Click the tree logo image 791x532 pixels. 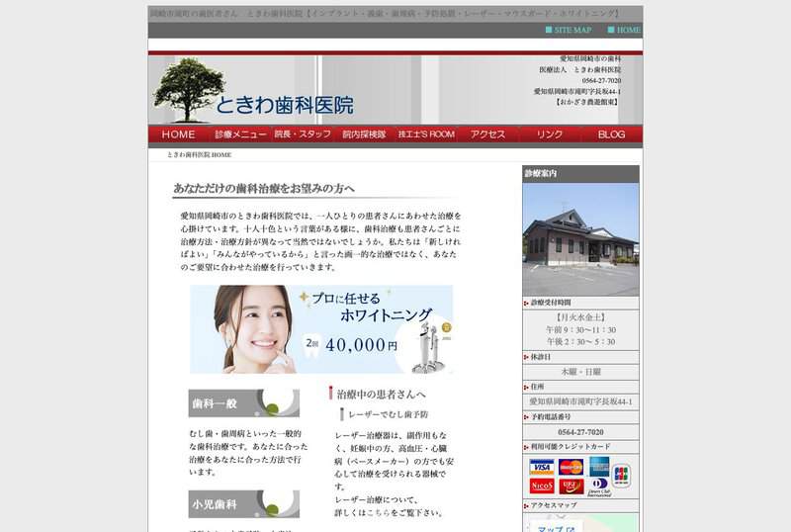point(188,89)
